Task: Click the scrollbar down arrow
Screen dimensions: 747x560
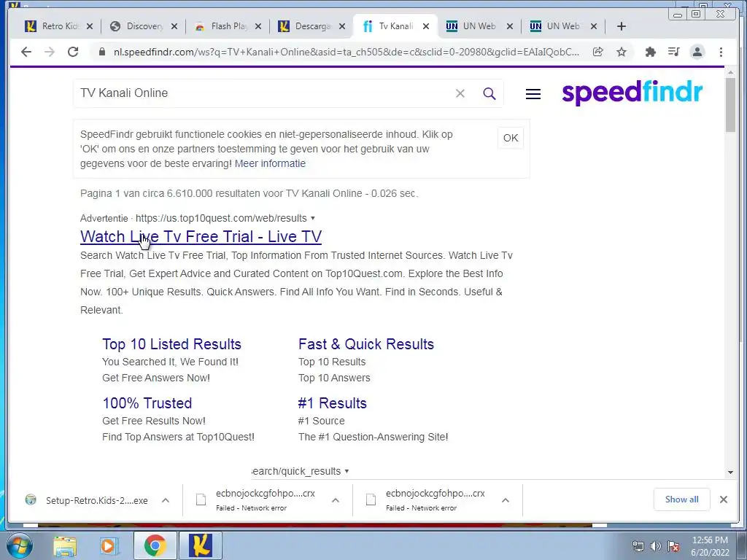Action: click(x=730, y=472)
